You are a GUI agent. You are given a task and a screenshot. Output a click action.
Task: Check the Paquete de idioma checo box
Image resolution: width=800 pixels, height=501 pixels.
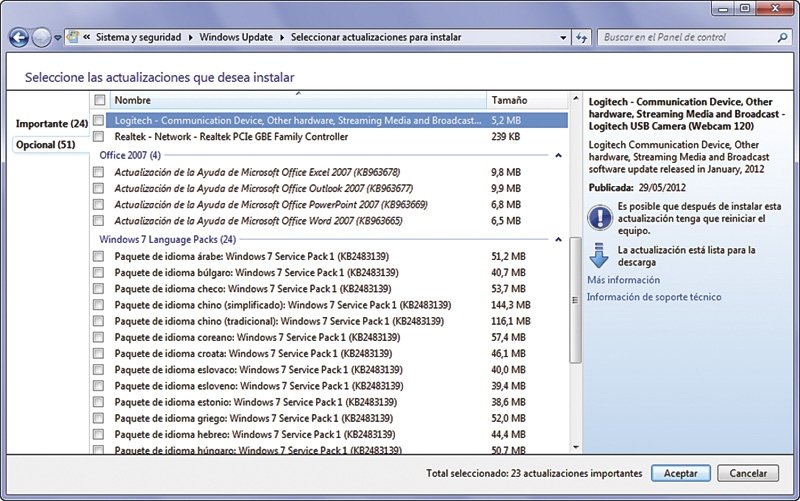click(x=98, y=289)
